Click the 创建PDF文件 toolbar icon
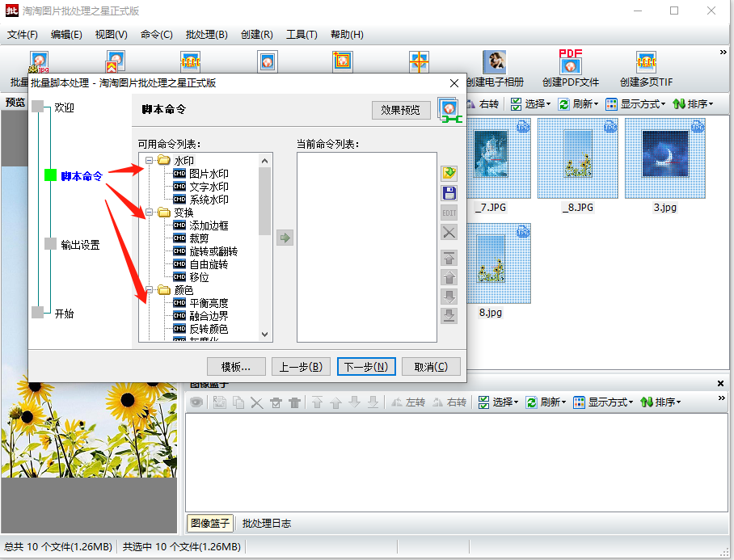734x560 pixels. (570, 61)
